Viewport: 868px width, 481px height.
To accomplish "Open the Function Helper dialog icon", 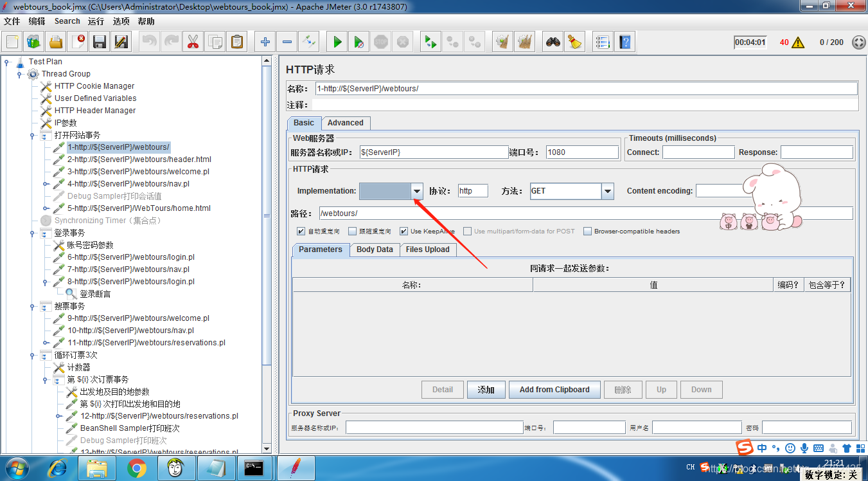I will click(603, 42).
